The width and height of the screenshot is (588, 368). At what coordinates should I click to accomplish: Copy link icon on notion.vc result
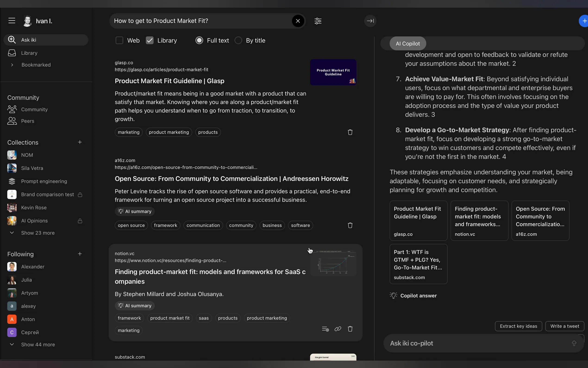[338, 329]
